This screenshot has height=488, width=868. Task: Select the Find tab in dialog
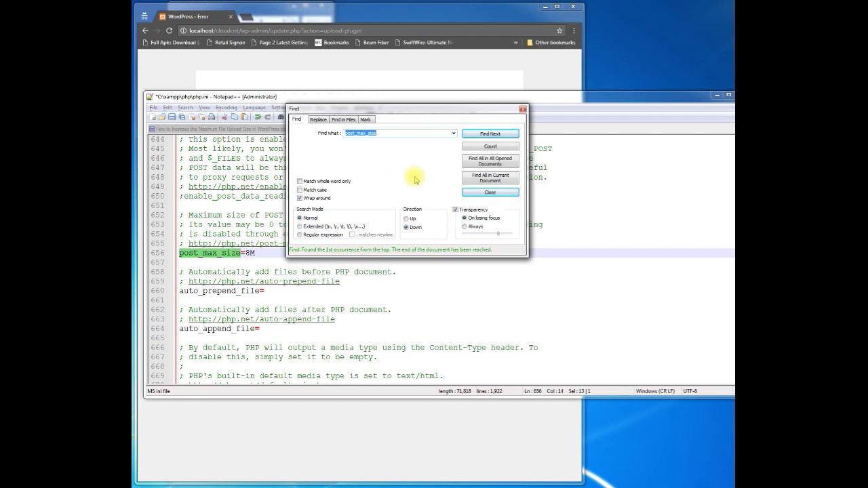pos(297,119)
